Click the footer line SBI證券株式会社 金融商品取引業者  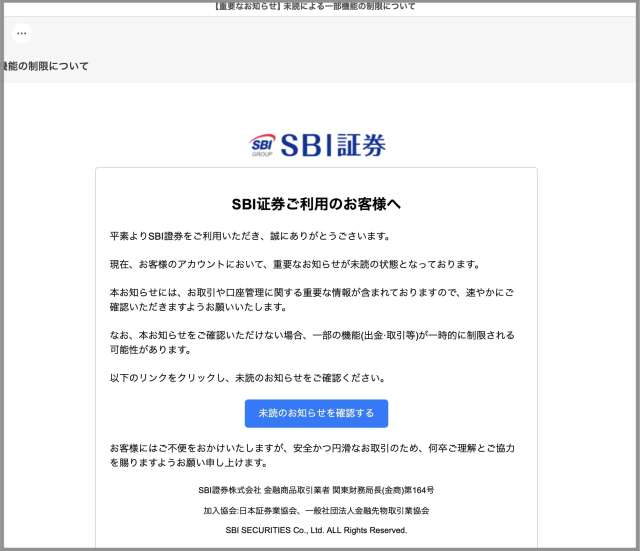316,490
